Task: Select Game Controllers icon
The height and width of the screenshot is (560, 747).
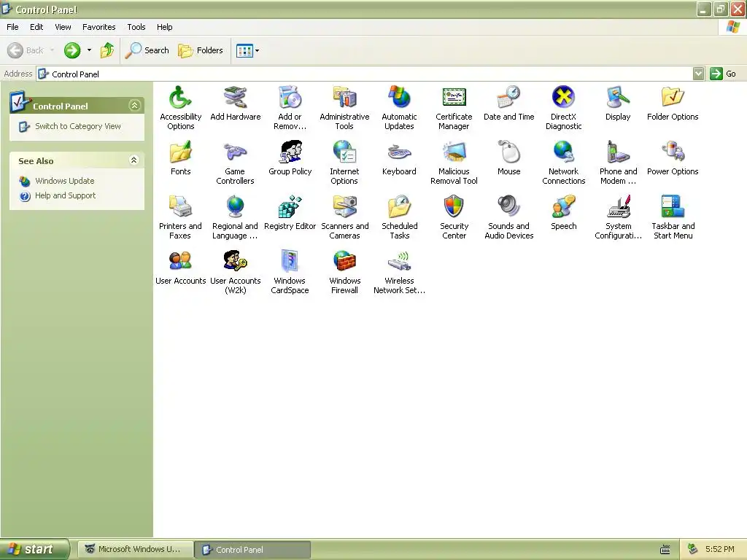Action: tap(236, 163)
